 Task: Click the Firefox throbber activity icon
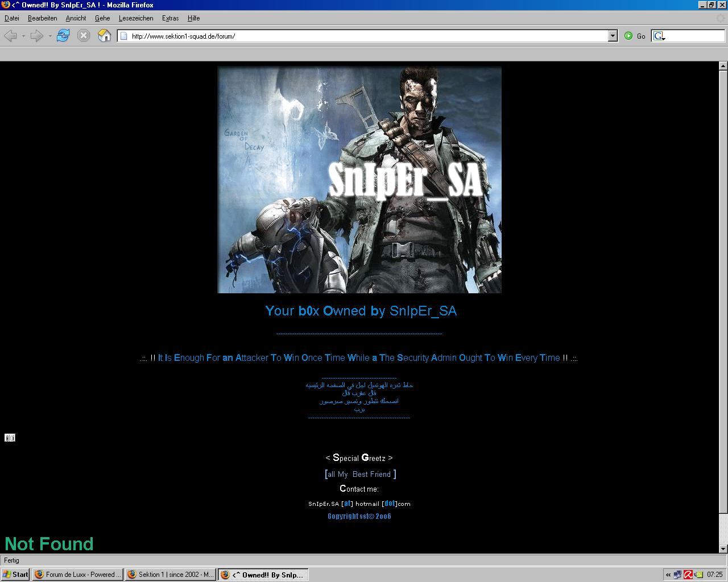(720, 18)
